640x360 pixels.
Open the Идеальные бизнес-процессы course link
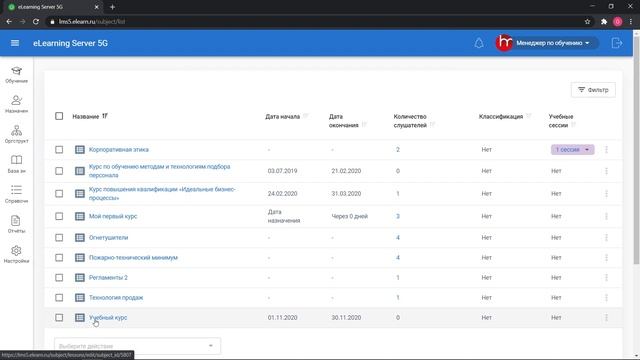[162, 193]
